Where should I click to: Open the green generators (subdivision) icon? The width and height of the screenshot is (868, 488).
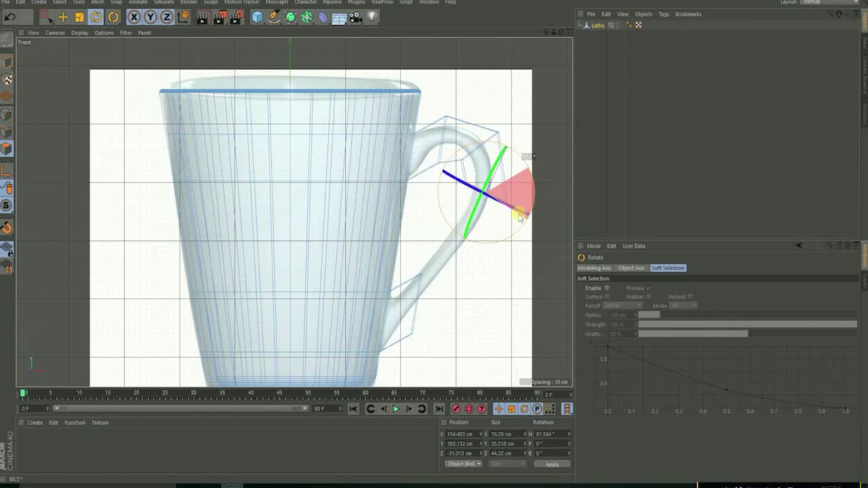[290, 17]
